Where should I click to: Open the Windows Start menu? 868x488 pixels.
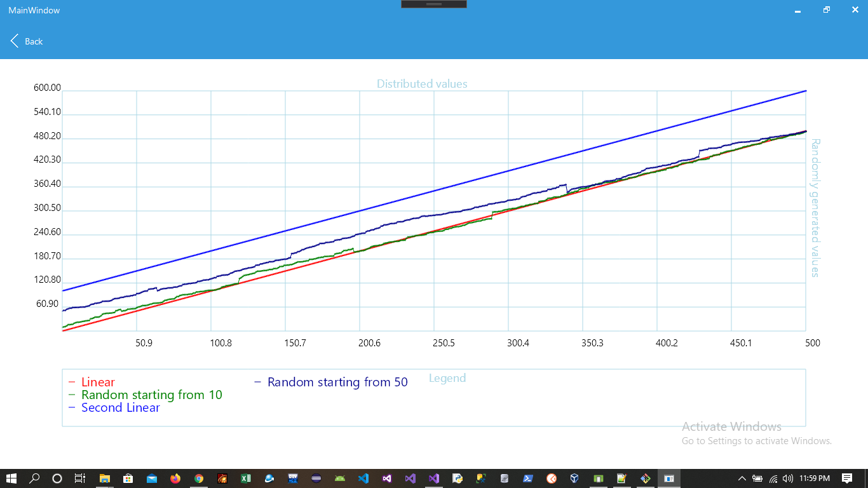11,478
